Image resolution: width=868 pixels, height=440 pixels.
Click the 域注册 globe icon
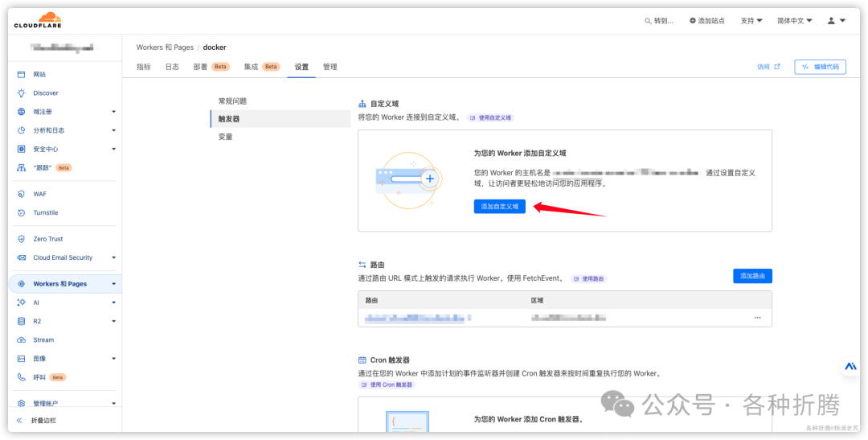(22, 111)
